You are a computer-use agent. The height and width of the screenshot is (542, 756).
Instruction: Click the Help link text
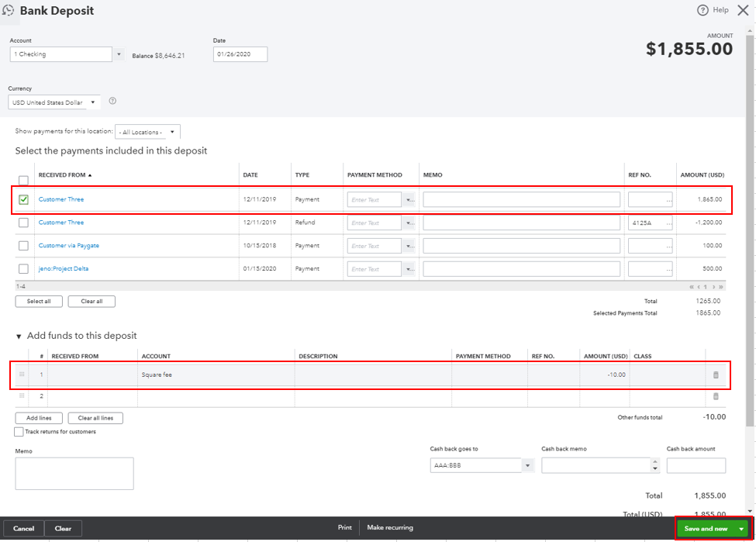[x=721, y=10]
